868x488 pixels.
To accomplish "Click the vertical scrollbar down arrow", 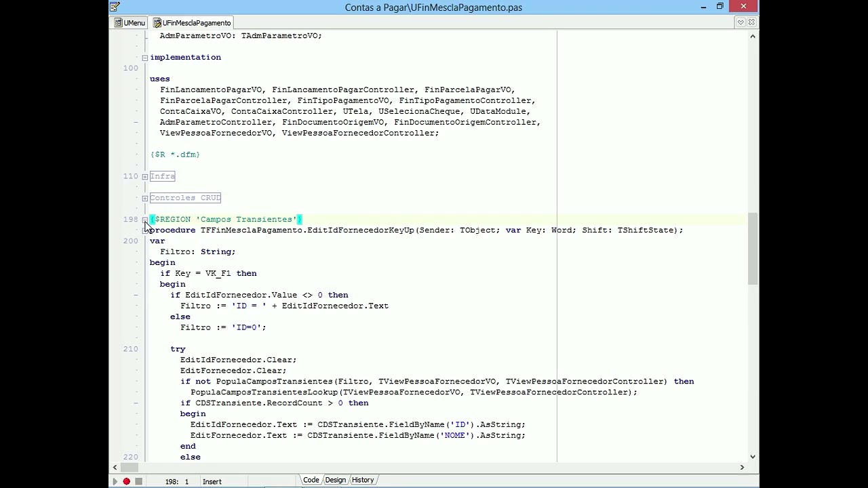I will (753, 457).
